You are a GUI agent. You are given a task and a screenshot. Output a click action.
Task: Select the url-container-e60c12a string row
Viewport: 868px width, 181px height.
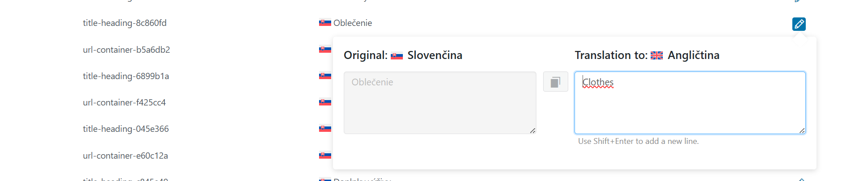coord(125,156)
